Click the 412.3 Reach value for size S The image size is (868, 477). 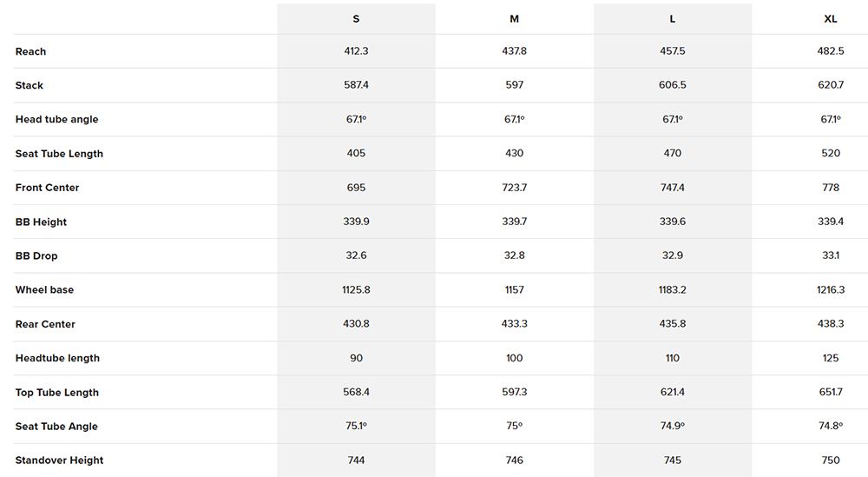356,51
